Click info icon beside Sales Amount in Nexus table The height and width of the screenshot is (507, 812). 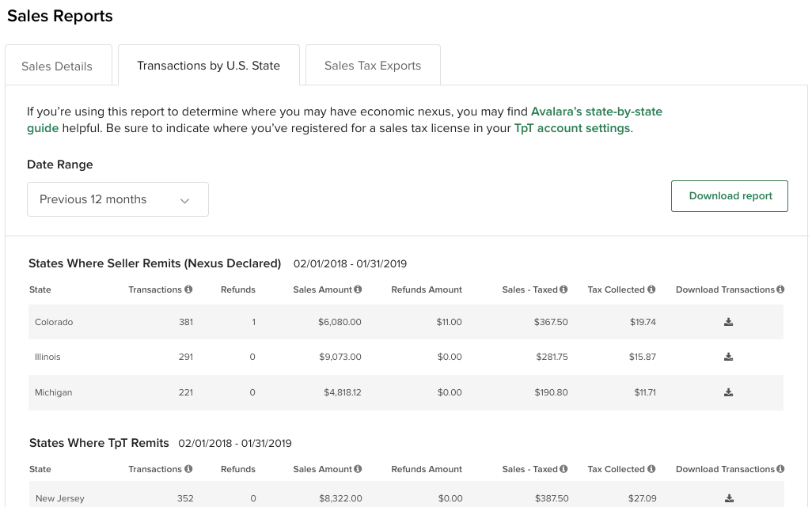pyautogui.click(x=358, y=289)
